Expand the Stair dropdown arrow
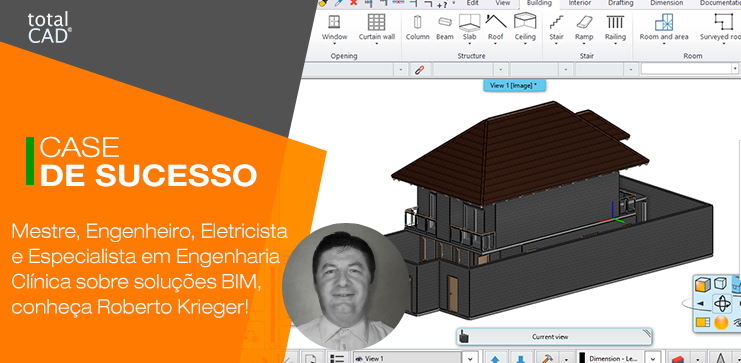This screenshot has width=741, height=363. click(x=556, y=44)
